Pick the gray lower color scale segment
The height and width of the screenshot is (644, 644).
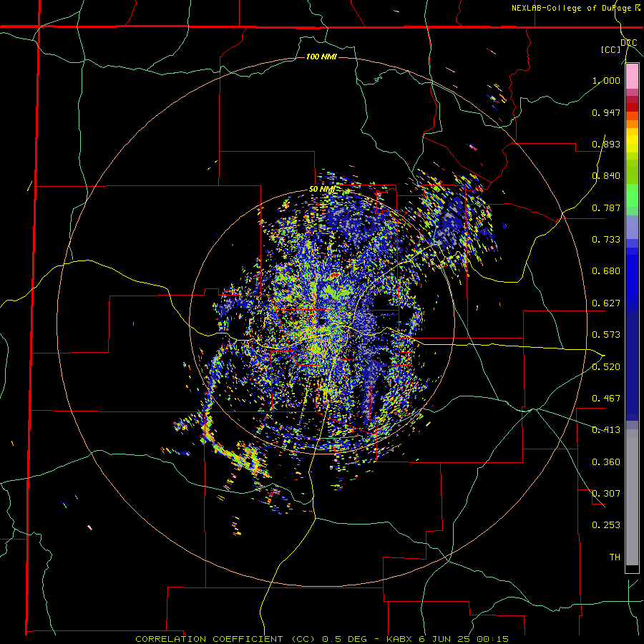632,497
